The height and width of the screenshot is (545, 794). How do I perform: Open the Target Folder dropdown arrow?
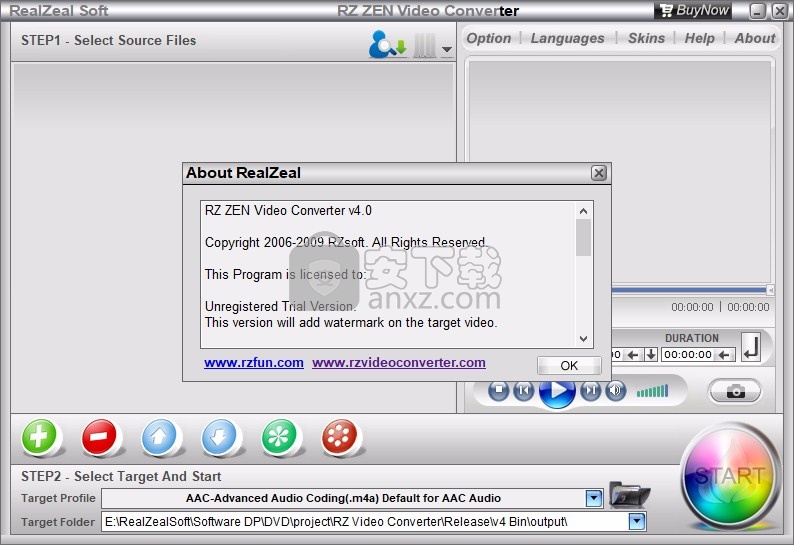637,521
